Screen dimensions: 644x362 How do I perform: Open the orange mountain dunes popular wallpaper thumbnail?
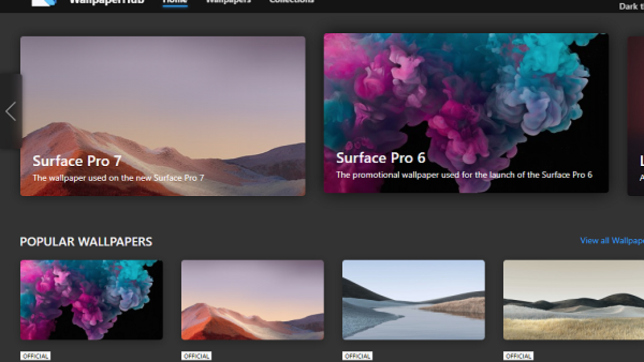[x=252, y=300]
